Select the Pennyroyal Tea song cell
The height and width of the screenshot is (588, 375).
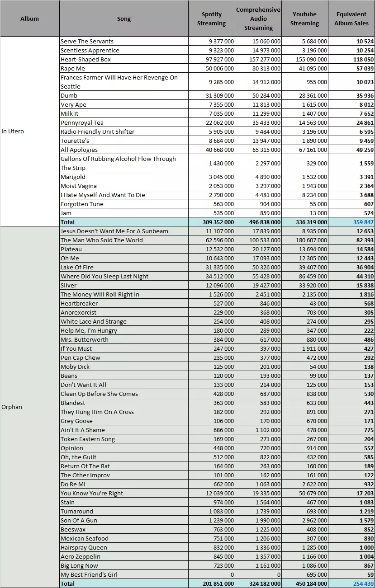(x=124, y=122)
